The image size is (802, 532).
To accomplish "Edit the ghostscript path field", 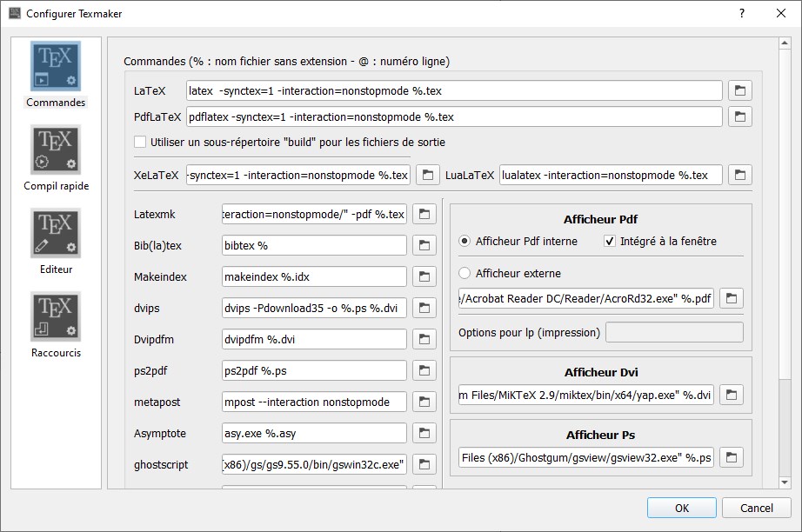I will [x=315, y=464].
